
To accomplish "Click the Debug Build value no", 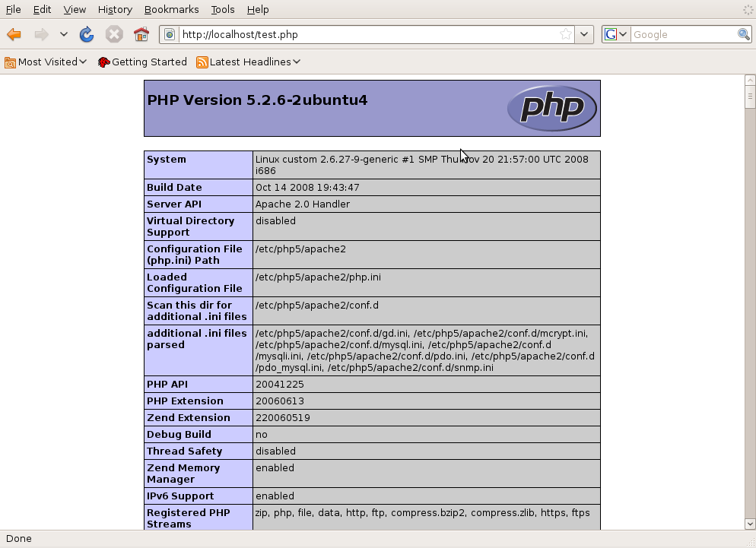I will coord(262,435).
